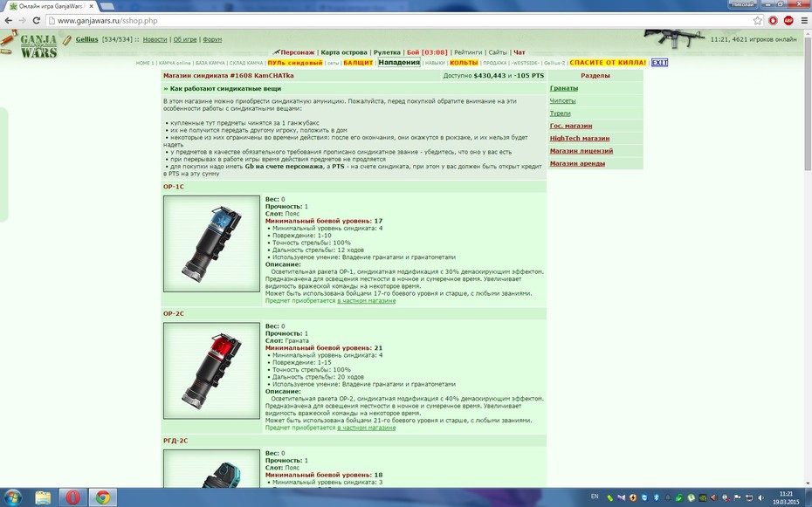The image size is (812, 507).
Task: Click the page vertical scrollbar
Action: point(808,258)
